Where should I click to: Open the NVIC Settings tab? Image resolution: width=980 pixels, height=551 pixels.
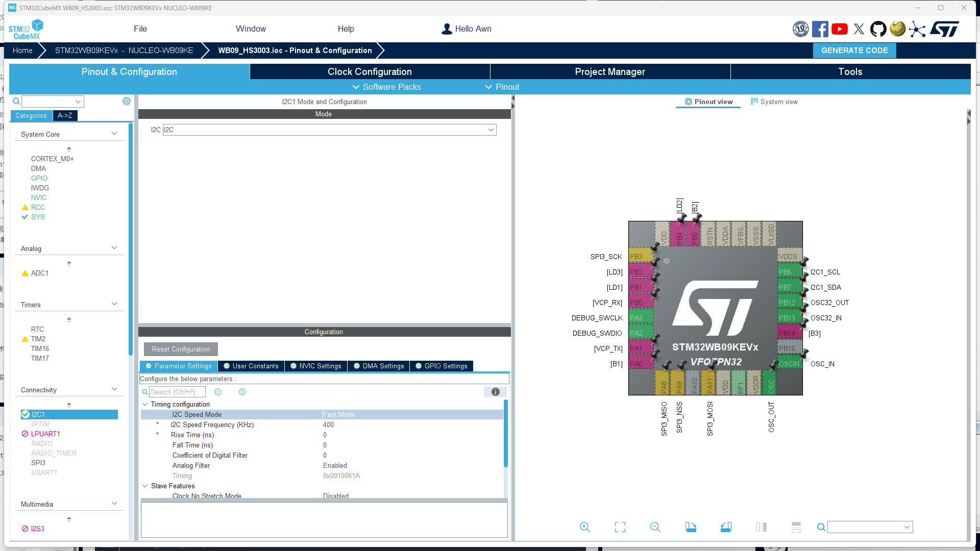point(316,366)
